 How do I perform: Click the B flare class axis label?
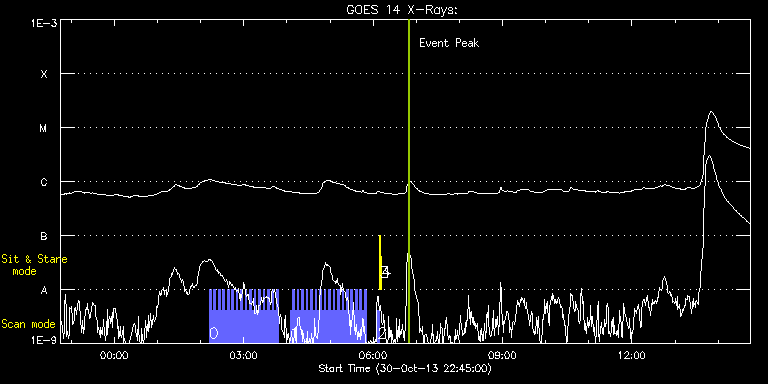[x=44, y=236]
